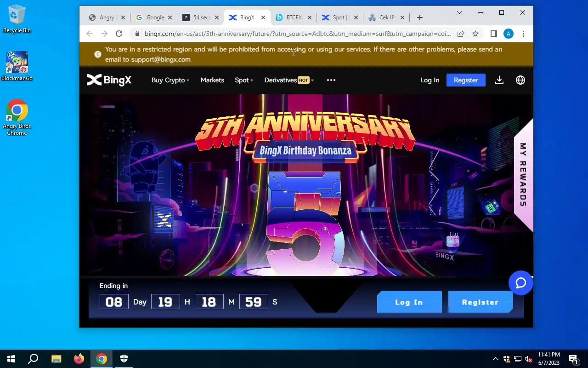Expand the Buy Crypto dropdown
Viewport: 588px width, 368px height.
pos(170,80)
